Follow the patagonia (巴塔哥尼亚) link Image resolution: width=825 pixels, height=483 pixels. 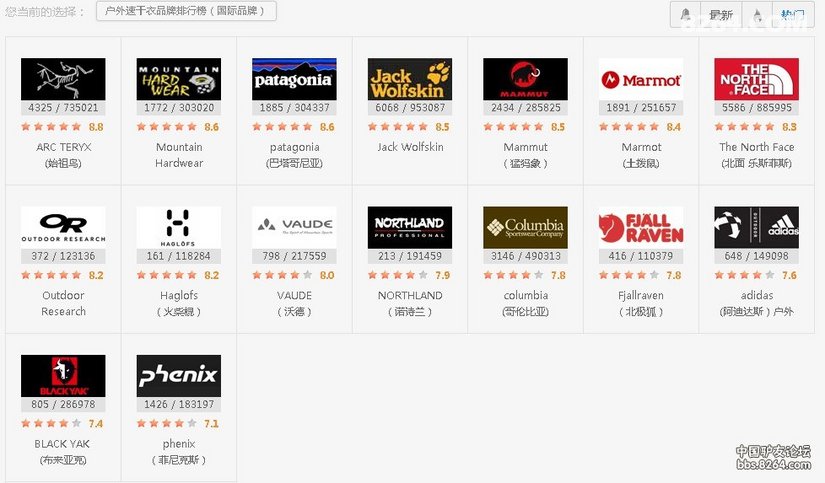[x=294, y=155]
